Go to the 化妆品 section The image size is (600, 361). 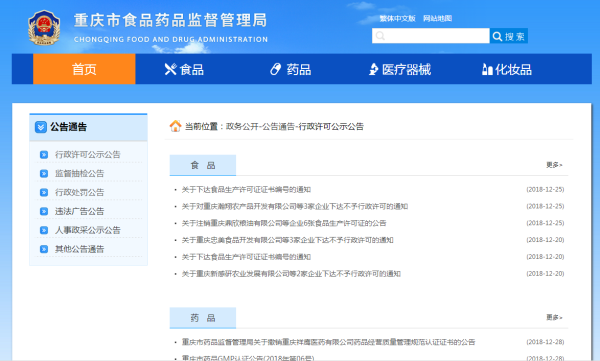507,69
